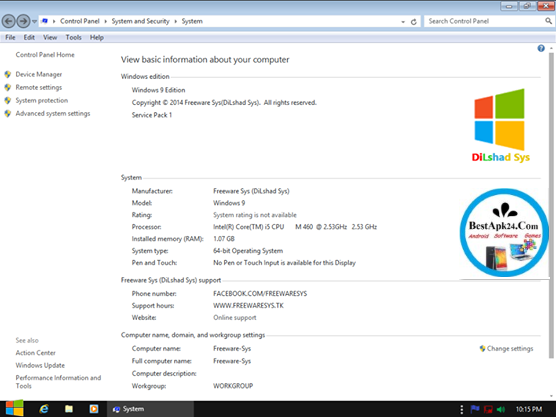
Task: Expand chevron after System and Security breadcrumb
Action: click(x=176, y=21)
